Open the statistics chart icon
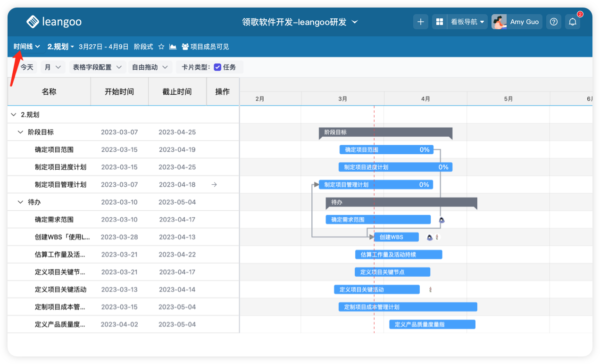600x364 pixels. click(173, 47)
